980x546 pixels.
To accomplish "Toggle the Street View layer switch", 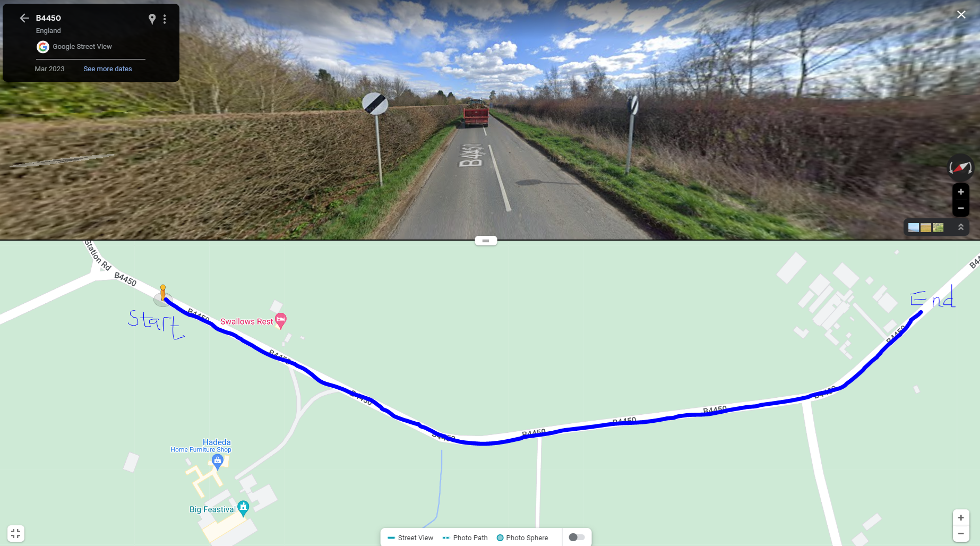I will pyautogui.click(x=577, y=538).
